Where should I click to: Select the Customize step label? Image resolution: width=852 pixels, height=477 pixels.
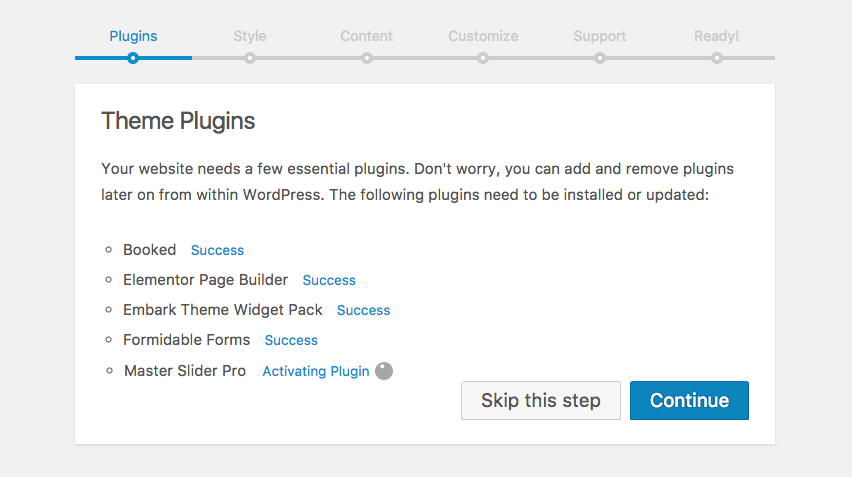[x=483, y=36]
